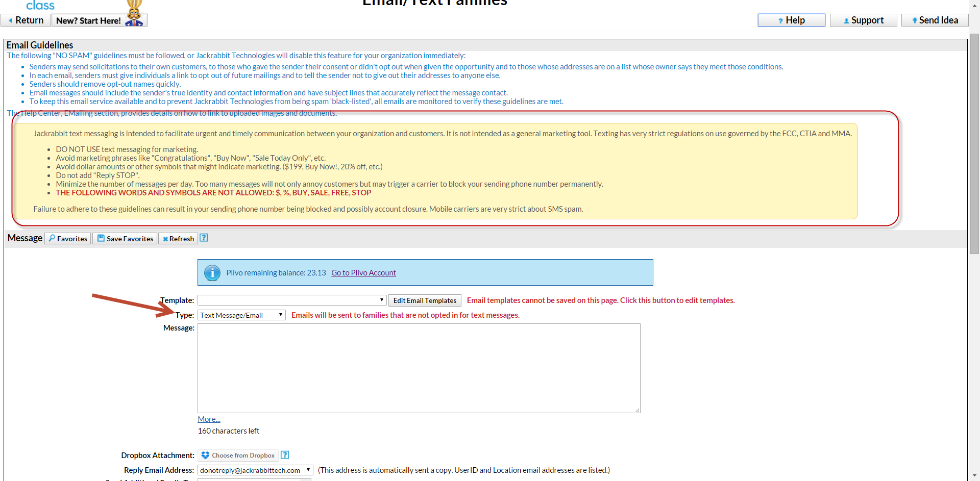Click the 'Email Guidelines' heading
Image resolution: width=980 pixels, height=481 pixels.
click(x=40, y=45)
